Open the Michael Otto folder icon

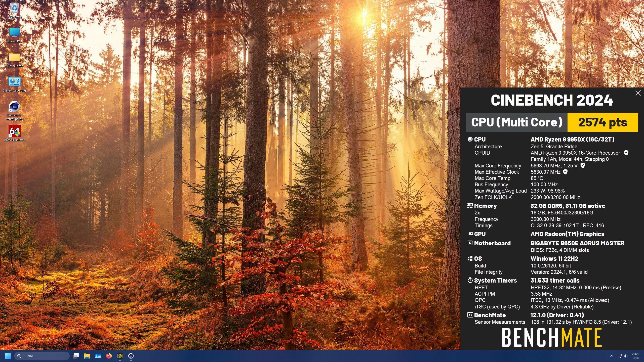point(14,60)
